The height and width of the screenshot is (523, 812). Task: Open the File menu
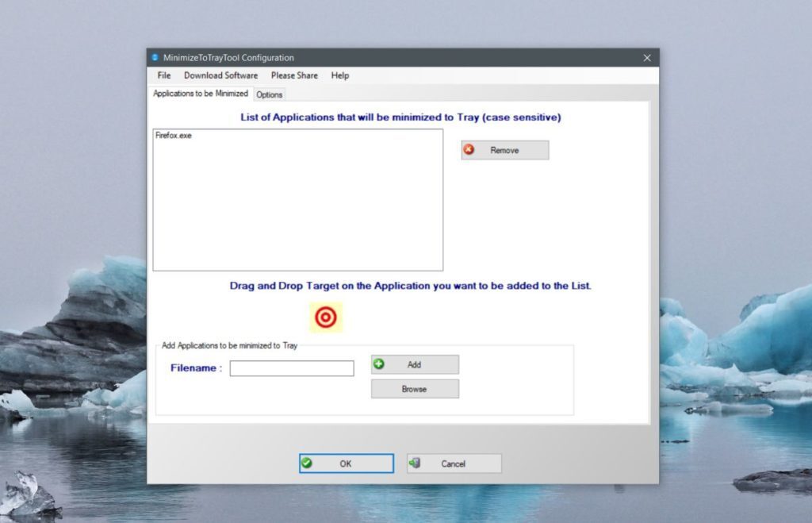click(x=163, y=75)
